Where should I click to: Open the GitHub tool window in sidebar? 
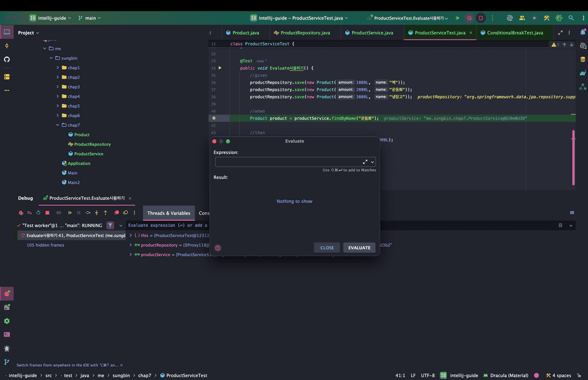click(x=7, y=59)
